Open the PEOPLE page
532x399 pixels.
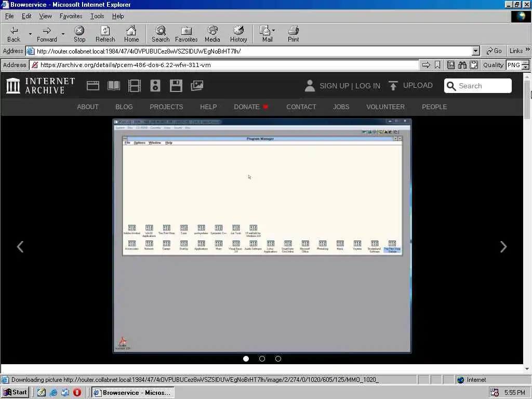pyautogui.click(x=434, y=107)
